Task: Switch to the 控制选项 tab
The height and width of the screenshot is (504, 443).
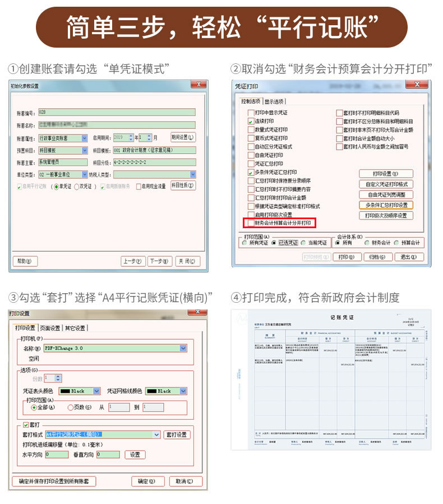Action: coord(251,101)
